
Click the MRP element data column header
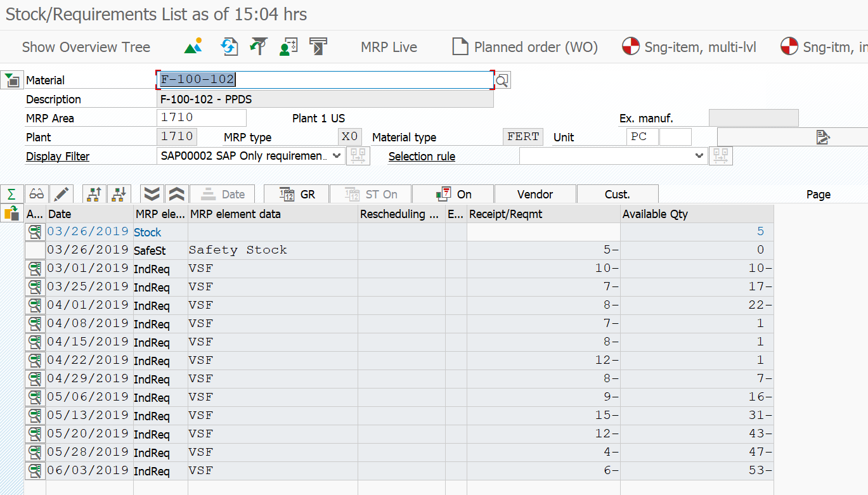[x=273, y=214]
